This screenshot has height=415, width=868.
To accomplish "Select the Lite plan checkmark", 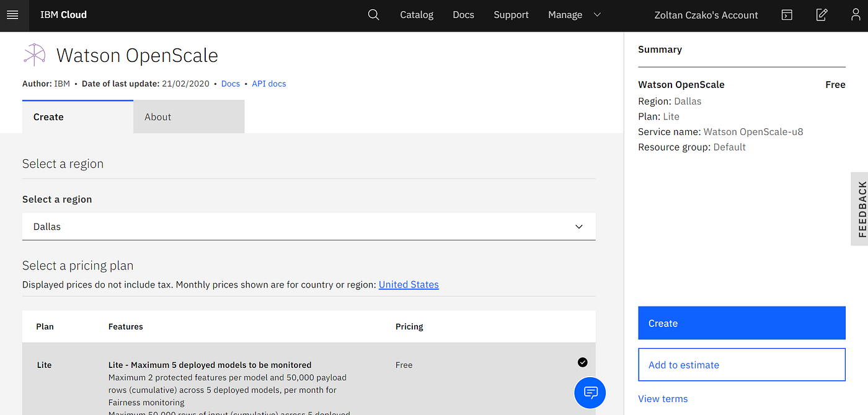I will 582,362.
